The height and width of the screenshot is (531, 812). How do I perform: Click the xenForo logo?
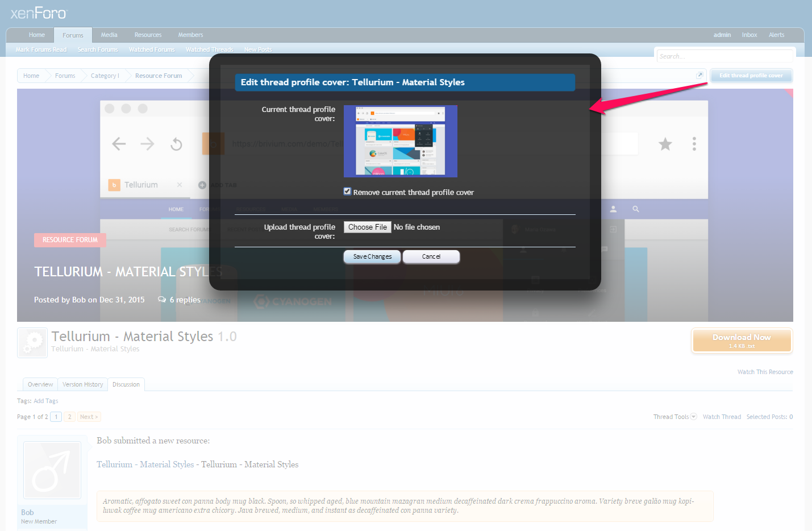(x=39, y=13)
